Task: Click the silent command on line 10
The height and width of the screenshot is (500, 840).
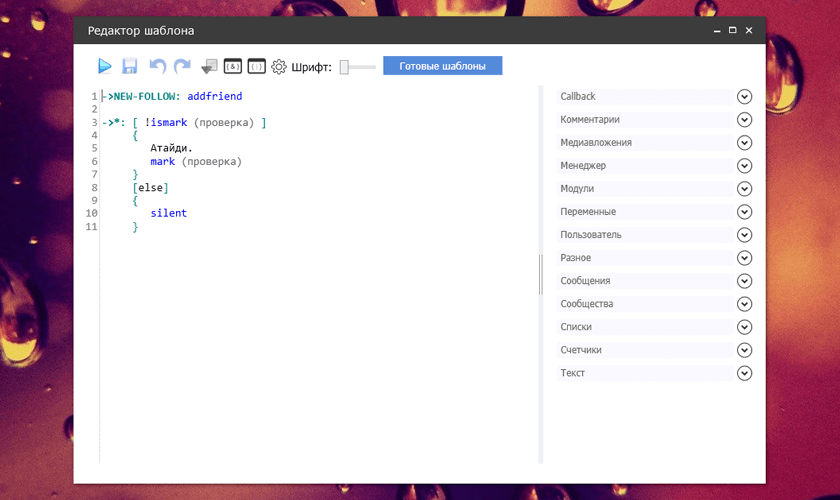Action: [168, 213]
